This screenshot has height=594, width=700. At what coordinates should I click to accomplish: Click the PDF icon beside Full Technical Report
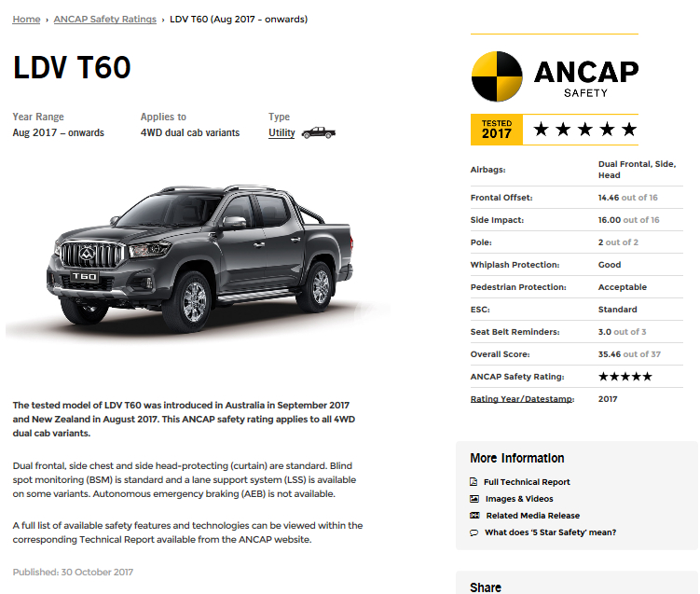tap(474, 481)
